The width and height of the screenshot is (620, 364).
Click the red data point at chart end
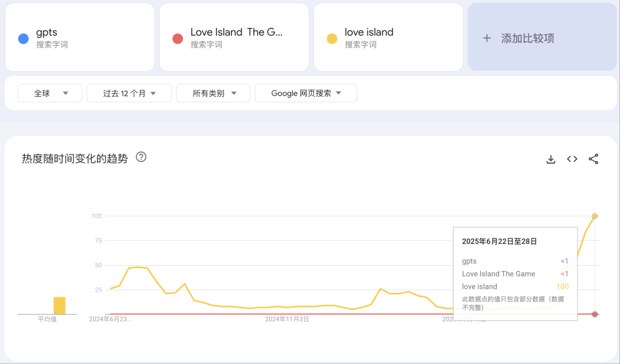click(595, 314)
